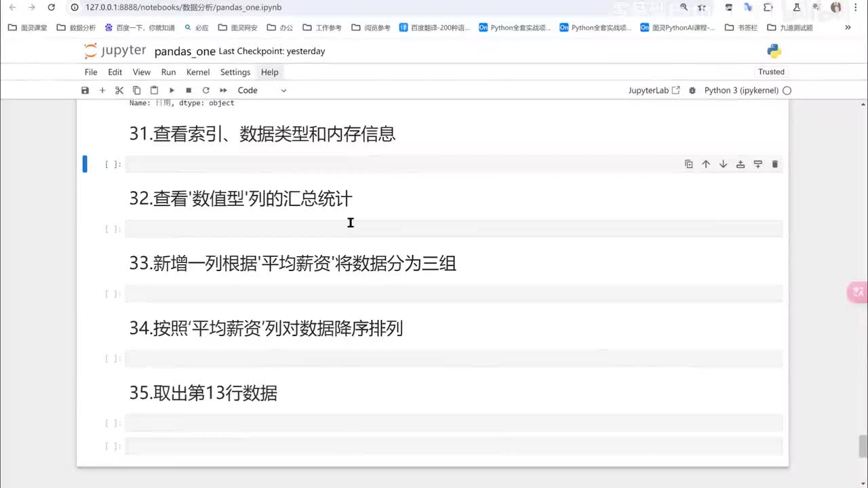Open the 必应 bookmark
The image size is (868, 488).
(196, 28)
